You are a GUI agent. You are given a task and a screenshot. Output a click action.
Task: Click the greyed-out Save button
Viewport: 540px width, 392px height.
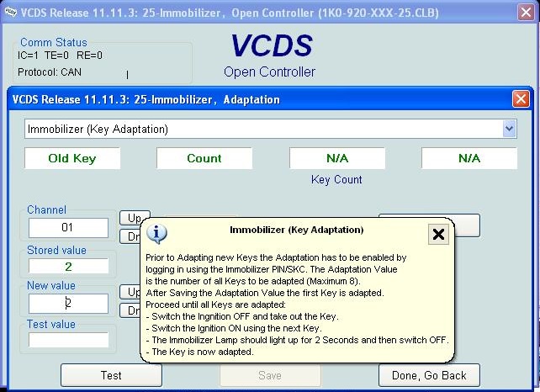click(x=270, y=375)
